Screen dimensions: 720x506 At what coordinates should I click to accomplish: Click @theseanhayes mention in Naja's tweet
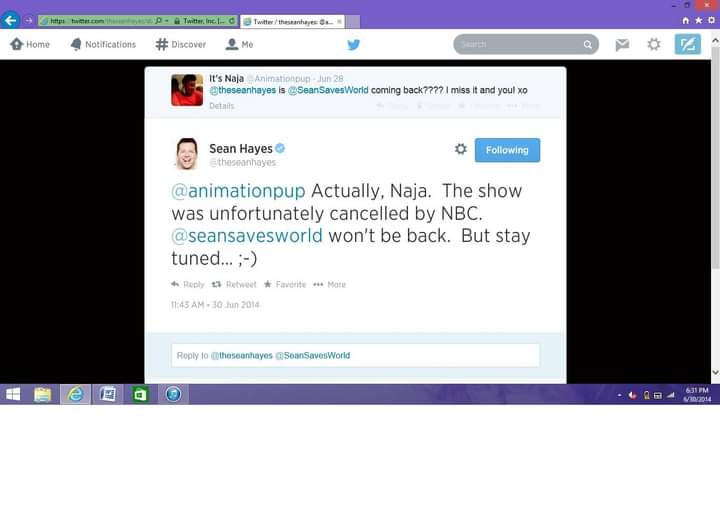(242, 90)
